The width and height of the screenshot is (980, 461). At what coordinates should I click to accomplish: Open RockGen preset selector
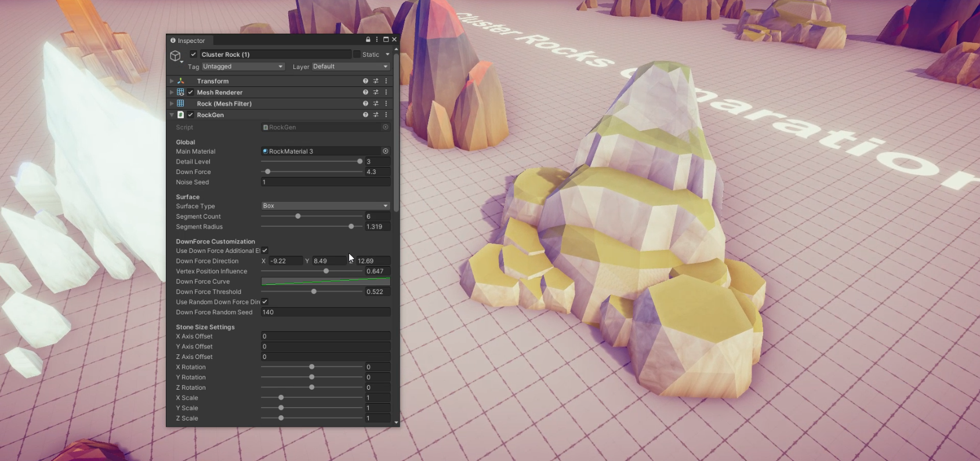pos(376,115)
